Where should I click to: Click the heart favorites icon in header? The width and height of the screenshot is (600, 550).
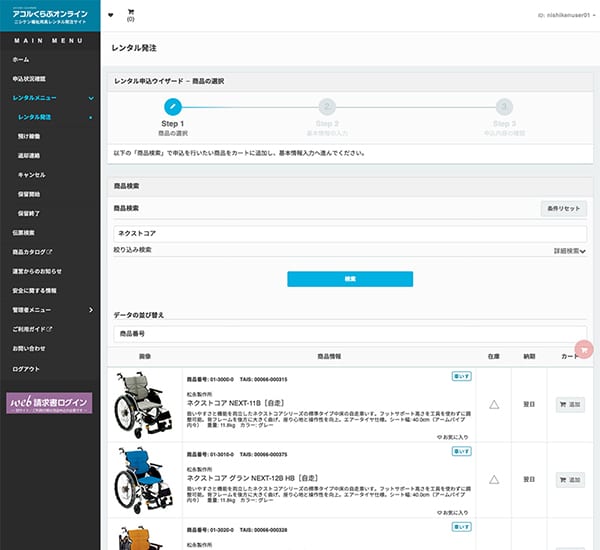[110, 15]
